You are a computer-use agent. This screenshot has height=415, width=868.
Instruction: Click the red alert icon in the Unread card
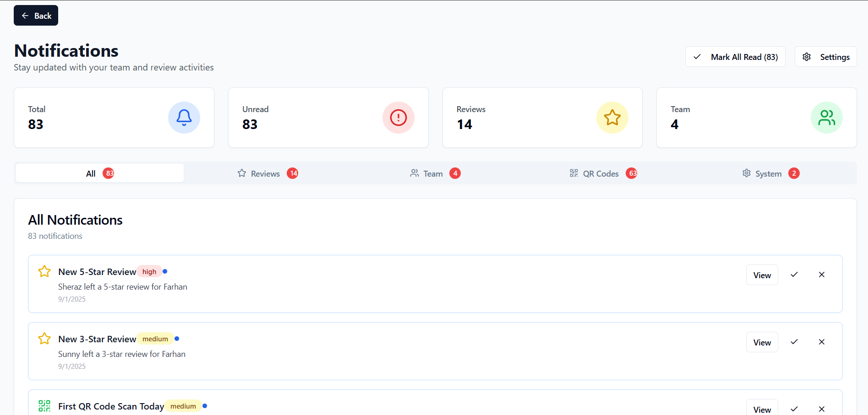tap(398, 118)
